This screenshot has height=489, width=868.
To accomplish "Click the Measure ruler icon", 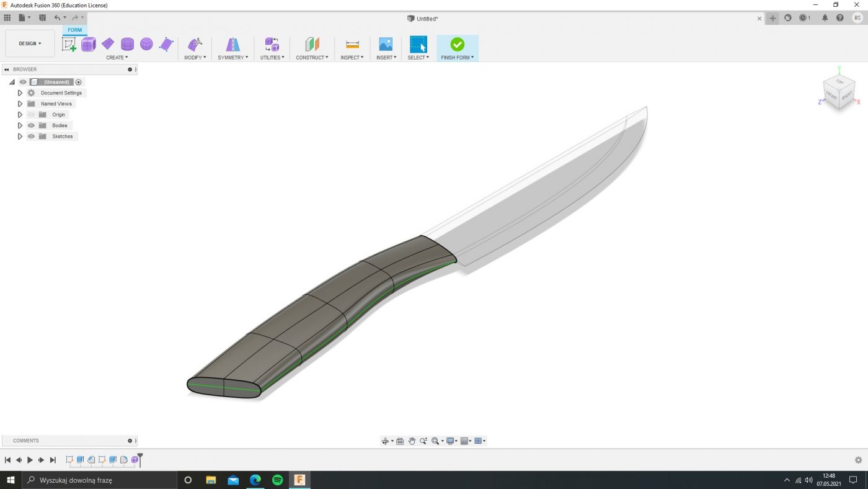I will pos(352,44).
